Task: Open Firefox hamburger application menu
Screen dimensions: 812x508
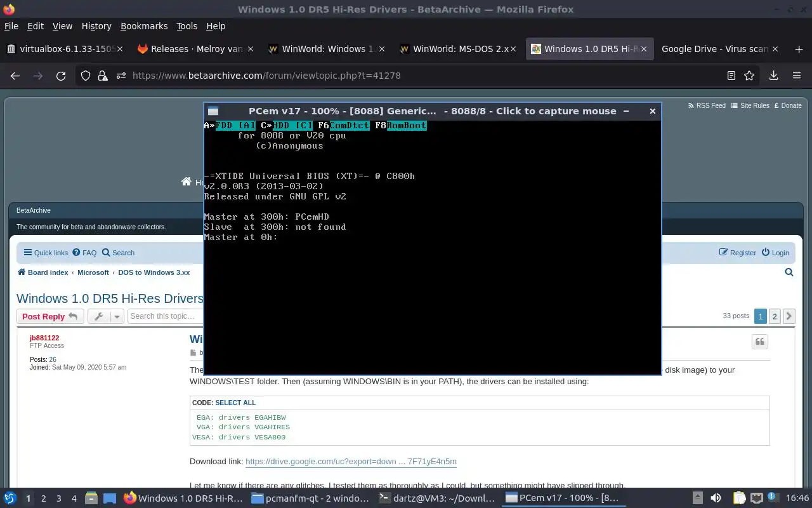Action: [797, 76]
